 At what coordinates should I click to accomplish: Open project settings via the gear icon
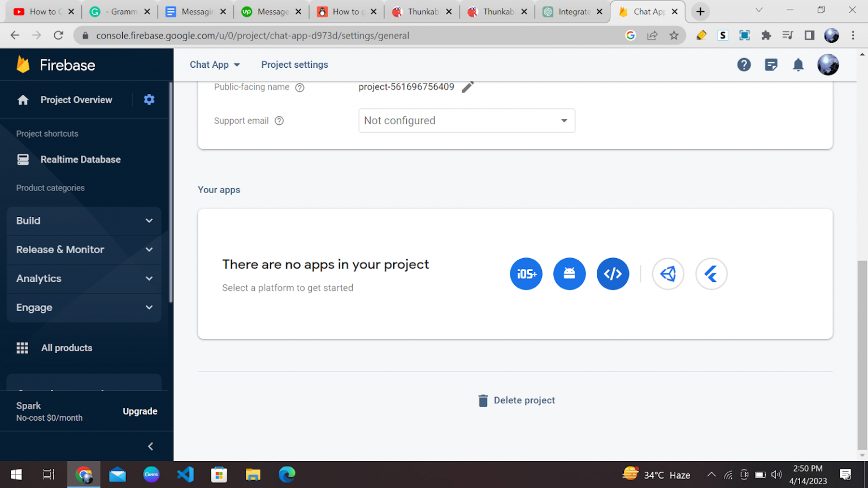[149, 99]
